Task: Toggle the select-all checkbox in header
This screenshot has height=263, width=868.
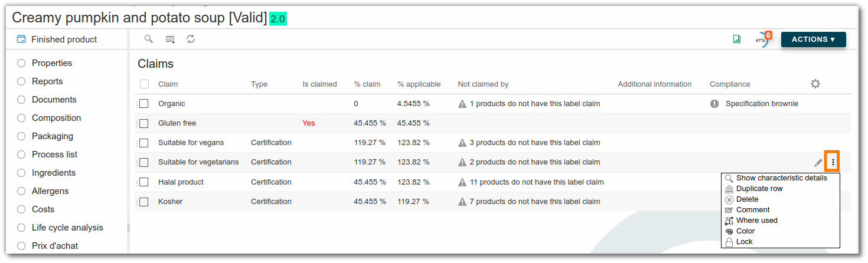Action: 144,84
